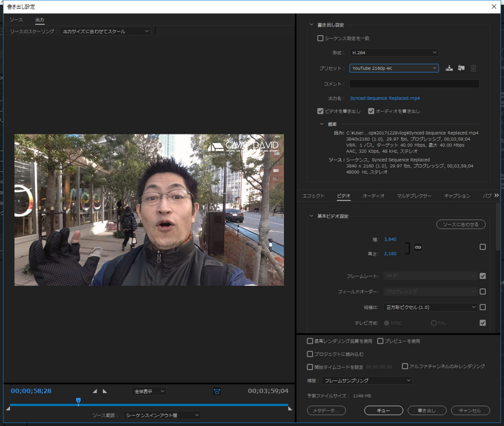504x426 pixels.
Task: Click the blue playhead on the timeline
Action: pyautogui.click(x=78, y=400)
